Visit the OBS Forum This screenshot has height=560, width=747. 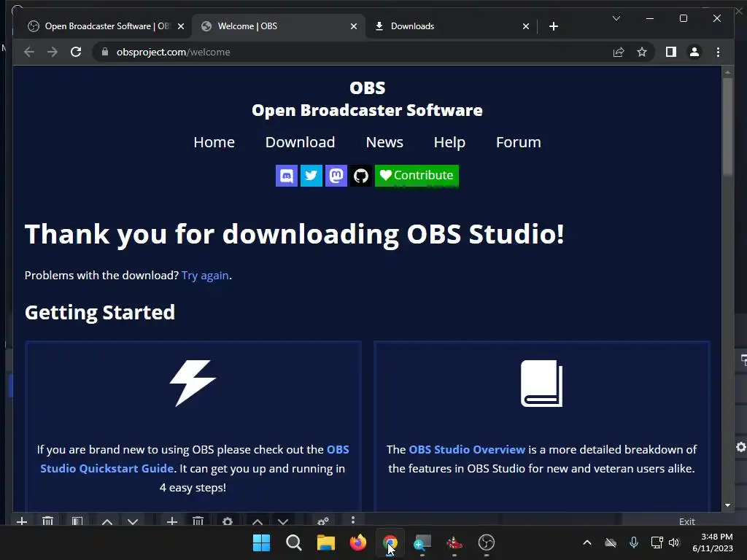[519, 142]
